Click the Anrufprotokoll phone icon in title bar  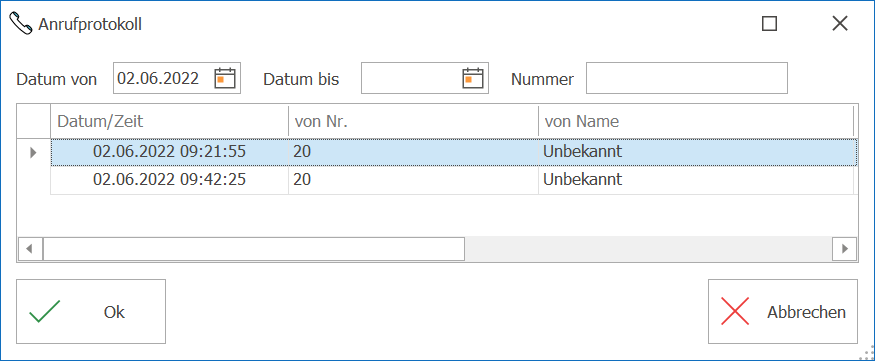pyautogui.click(x=21, y=24)
